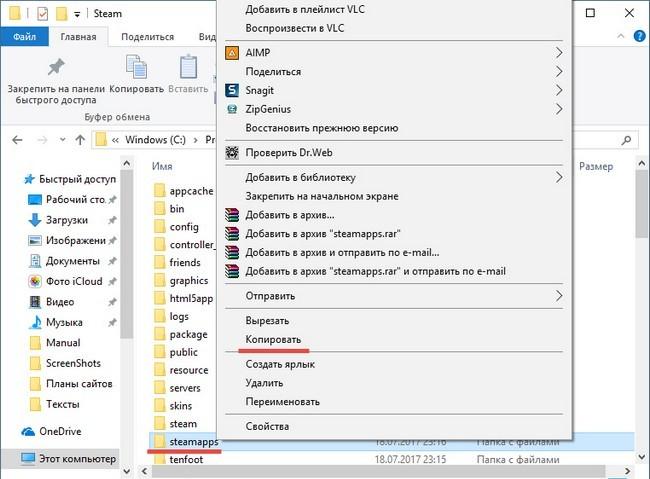Open the ScreenShots sidebar folder

[73, 363]
